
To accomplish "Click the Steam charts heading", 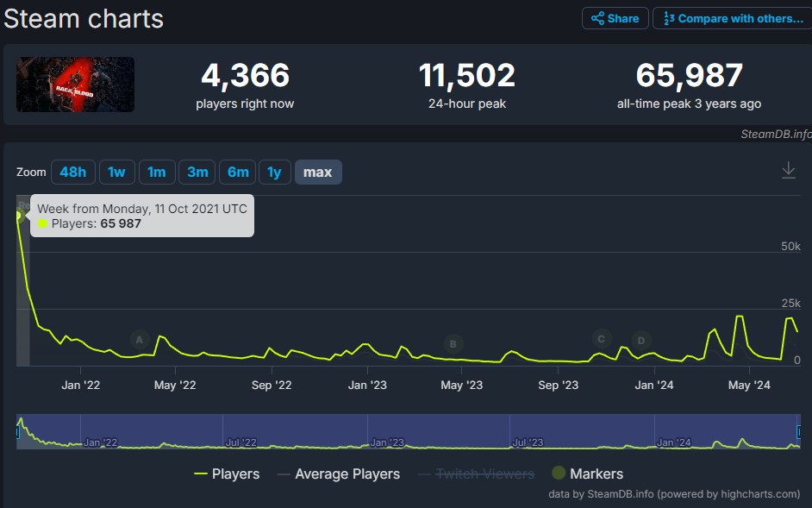I will click(84, 19).
